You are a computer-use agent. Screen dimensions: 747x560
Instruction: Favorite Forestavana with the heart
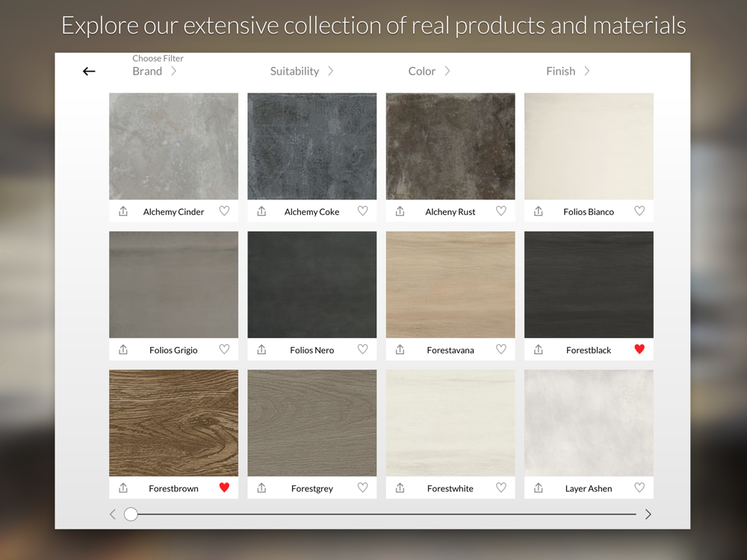[x=501, y=349]
